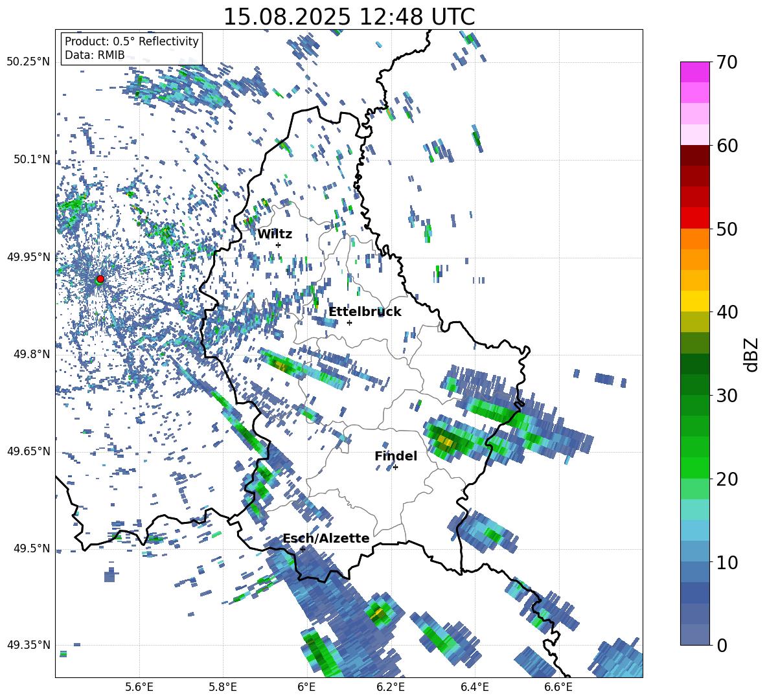The width and height of the screenshot is (767, 700).
Task: Click the 40 value on colorbar
Action: [726, 312]
